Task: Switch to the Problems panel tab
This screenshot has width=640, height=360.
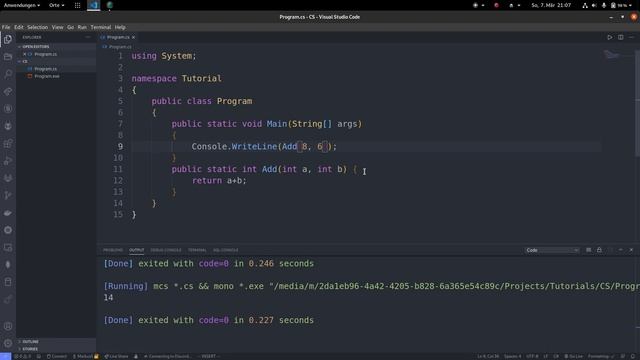Action: (x=113, y=250)
